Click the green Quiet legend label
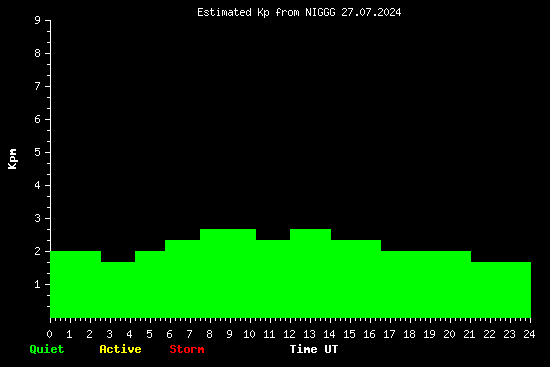Viewport: 550px width, 367px height. click(x=47, y=349)
